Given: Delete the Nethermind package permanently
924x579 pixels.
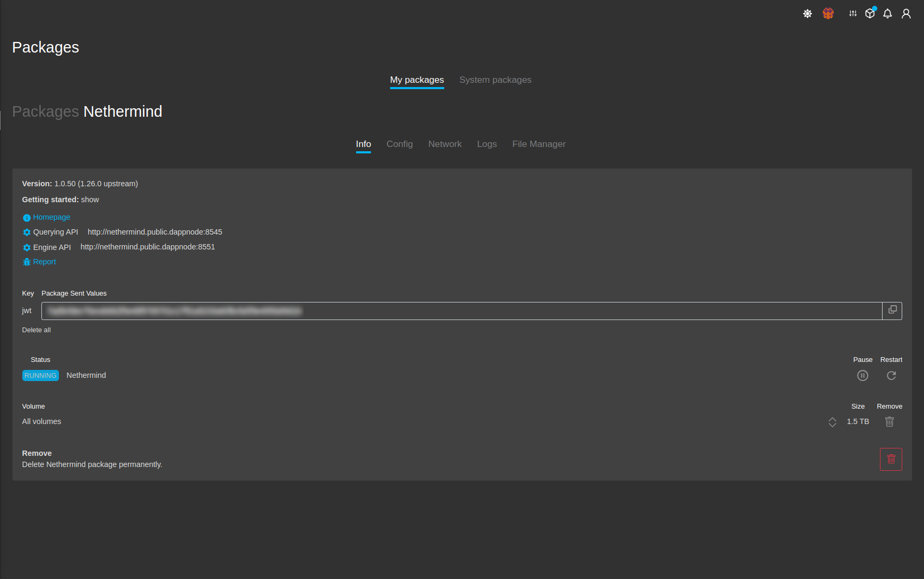Looking at the screenshot, I should point(891,459).
